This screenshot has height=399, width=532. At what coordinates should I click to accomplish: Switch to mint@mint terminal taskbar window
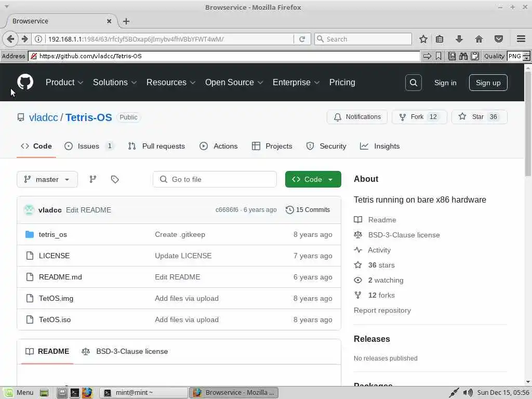tap(143, 393)
